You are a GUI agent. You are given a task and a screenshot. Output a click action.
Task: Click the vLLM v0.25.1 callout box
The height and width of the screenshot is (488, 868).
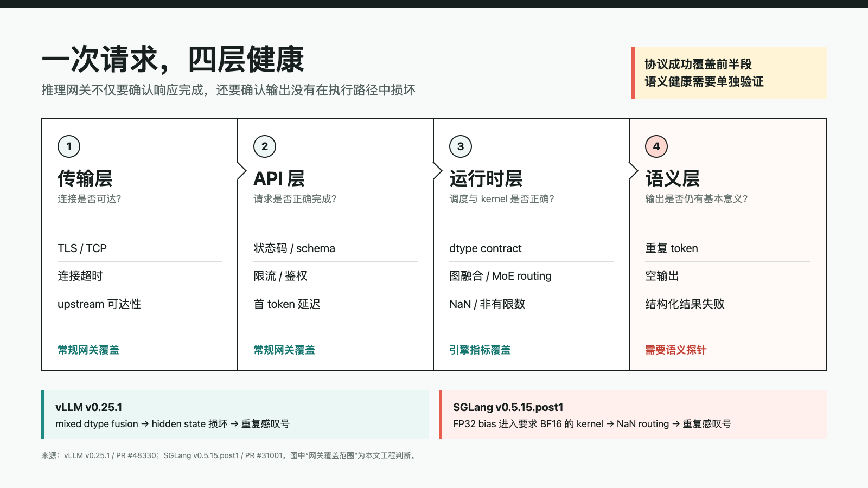[x=235, y=414]
